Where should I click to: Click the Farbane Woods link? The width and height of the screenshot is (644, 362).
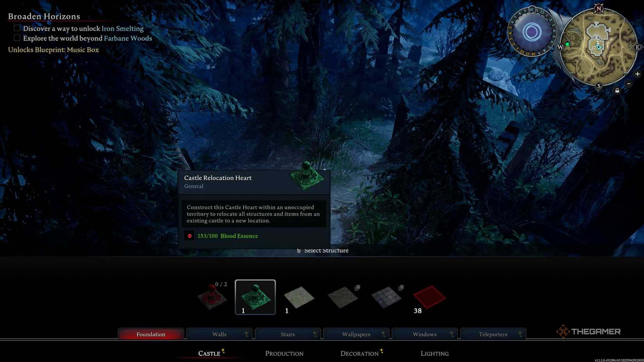point(128,38)
